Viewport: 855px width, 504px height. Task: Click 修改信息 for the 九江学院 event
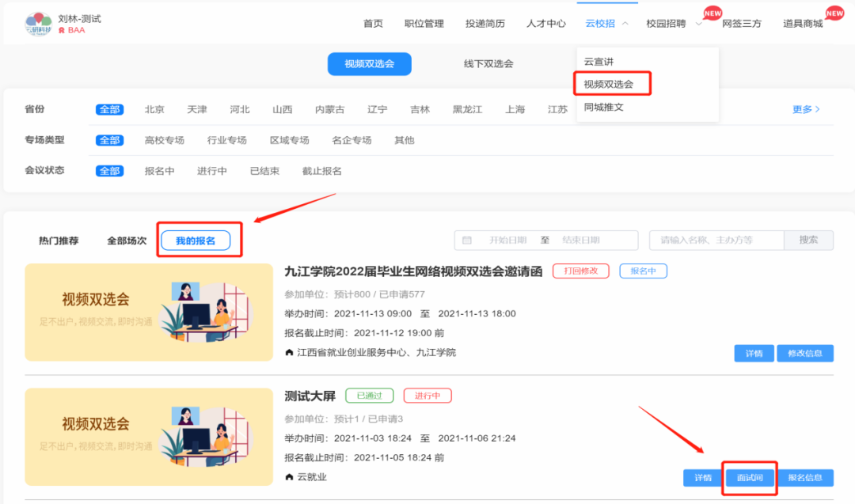[804, 354]
